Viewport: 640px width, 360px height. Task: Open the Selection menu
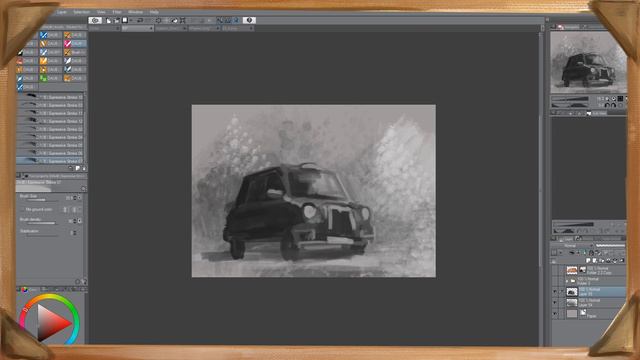pos(81,12)
